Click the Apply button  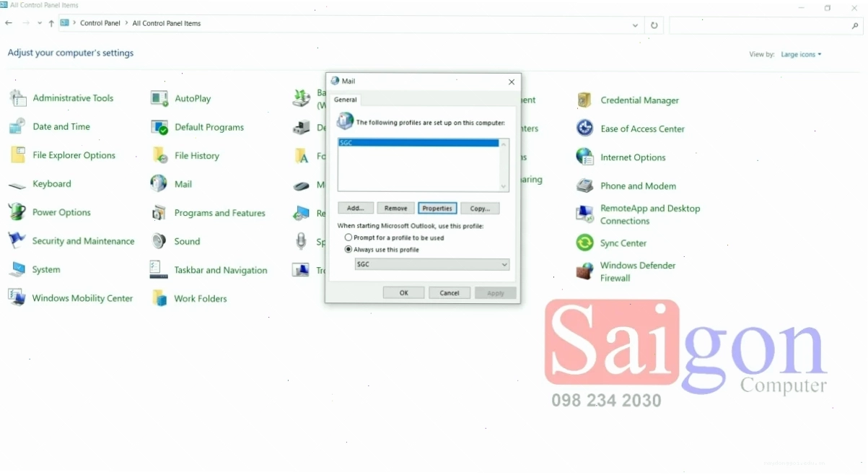(496, 292)
